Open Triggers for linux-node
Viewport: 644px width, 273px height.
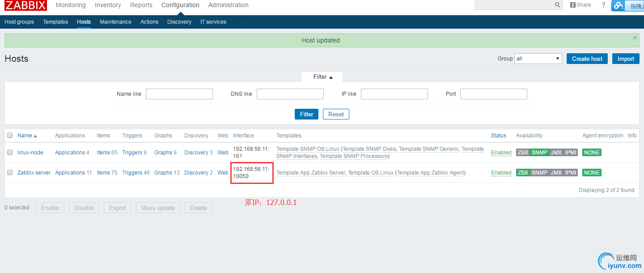click(132, 153)
